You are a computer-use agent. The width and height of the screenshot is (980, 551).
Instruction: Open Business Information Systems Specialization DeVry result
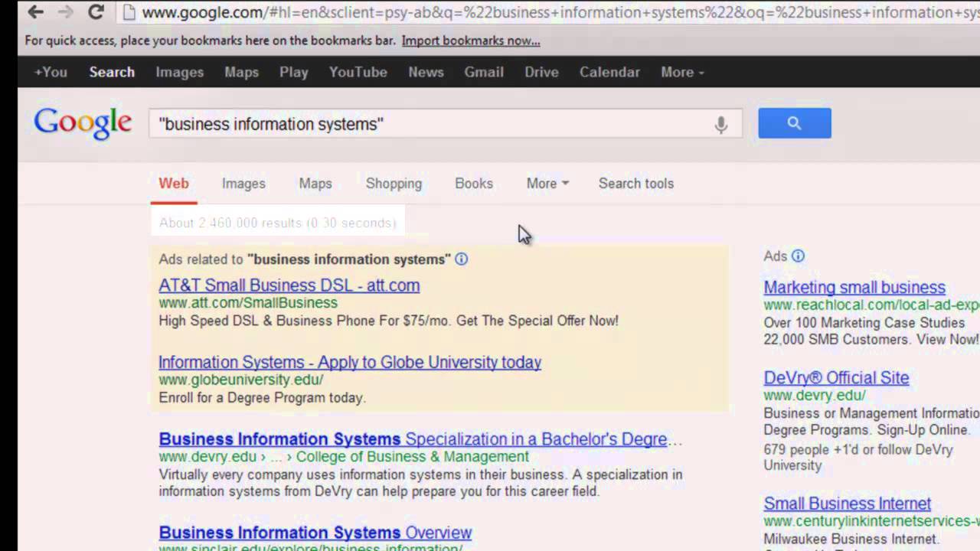[420, 439]
